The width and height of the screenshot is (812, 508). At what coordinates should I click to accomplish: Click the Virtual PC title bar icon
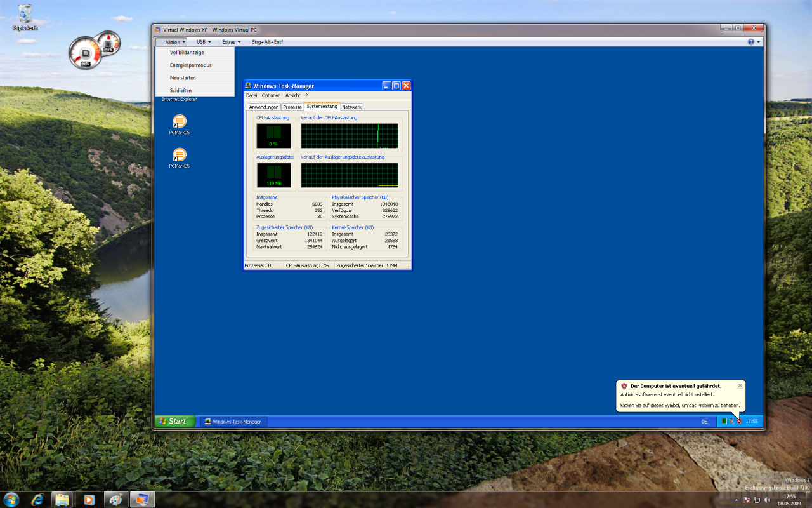point(158,29)
